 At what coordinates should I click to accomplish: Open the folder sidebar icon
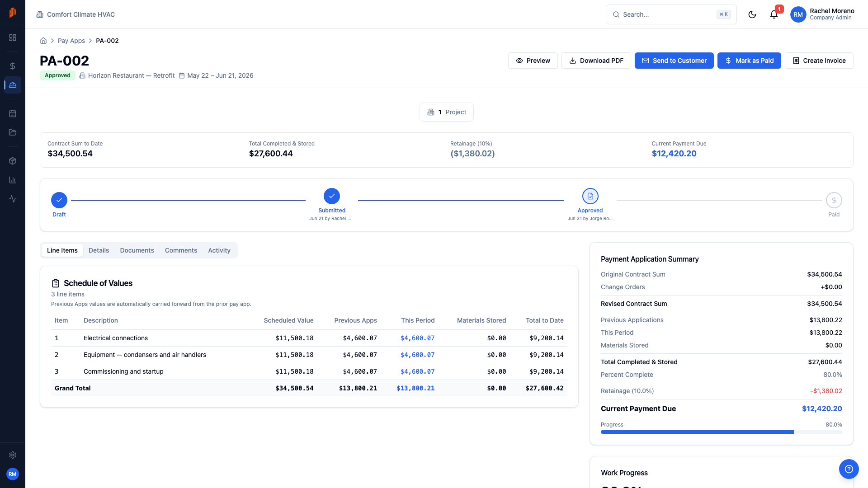[13, 132]
